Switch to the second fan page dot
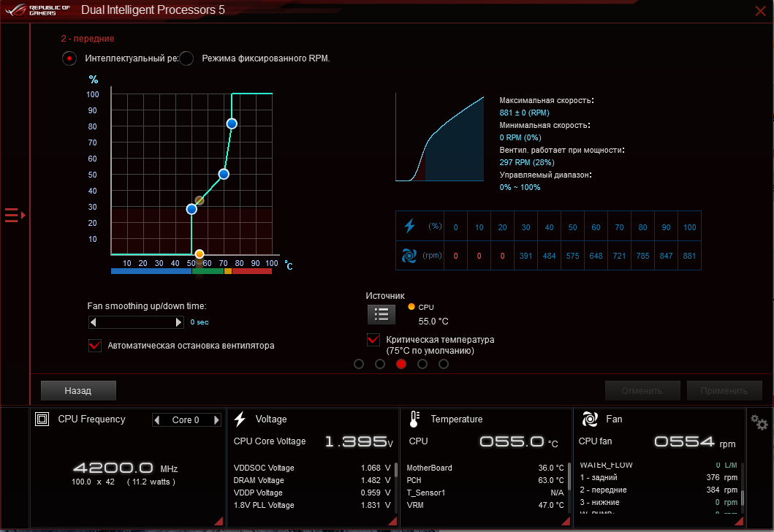This screenshot has width=774, height=532. [380, 364]
